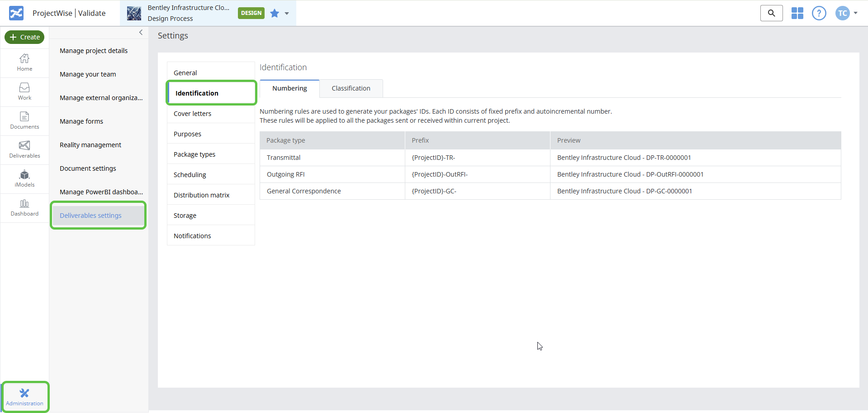Select the Work sidebar icon
The image size is (868, 413).
click(24, 91)
